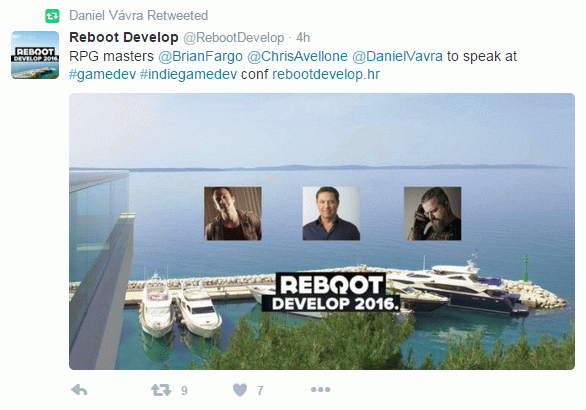The image size is (586, 410).
Task: Follow the rebootdevelop.hr link
Action: 326,74
